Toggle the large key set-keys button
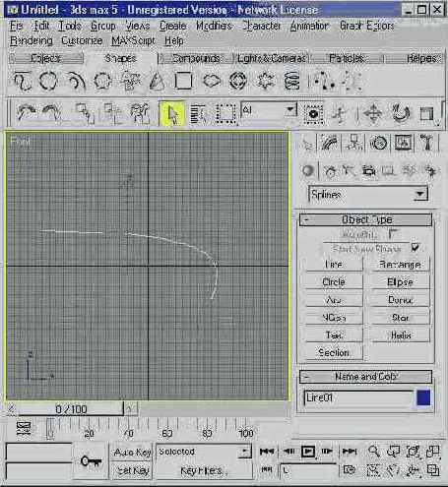 point(91,461)
